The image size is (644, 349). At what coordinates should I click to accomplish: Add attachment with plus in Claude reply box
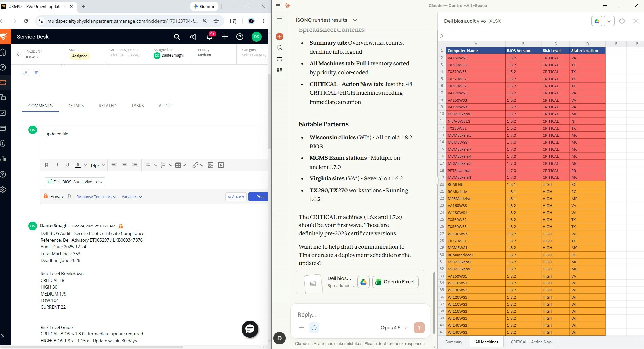tap(302, 328)
